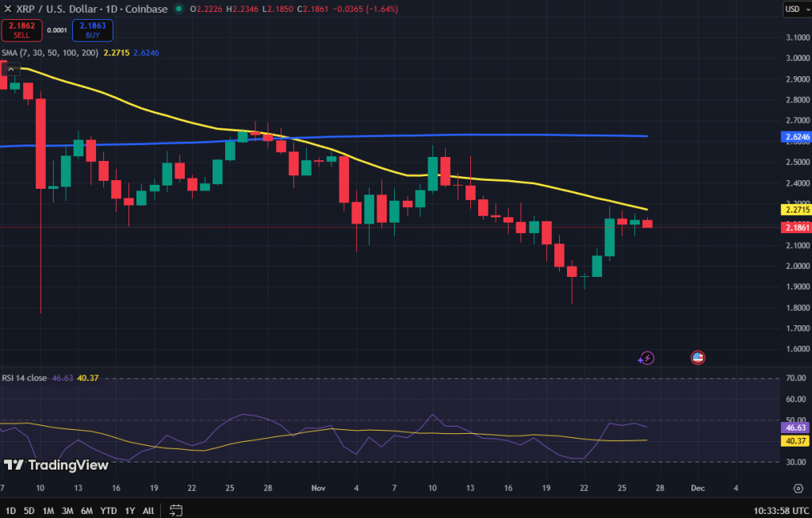The height and width of the screenshot is (518, 812).
Task: Click the blue BUY 2.1863 button
Action: tap(93, 30)
